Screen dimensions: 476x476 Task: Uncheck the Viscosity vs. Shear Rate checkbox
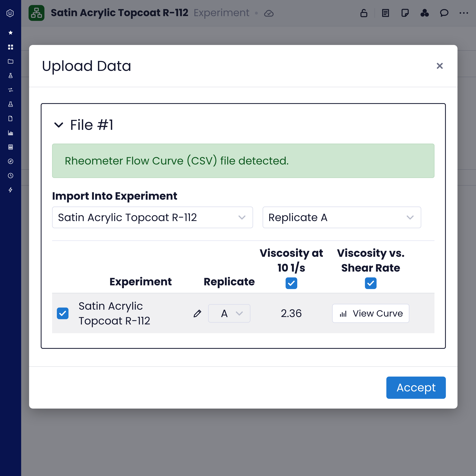(370, 283)
